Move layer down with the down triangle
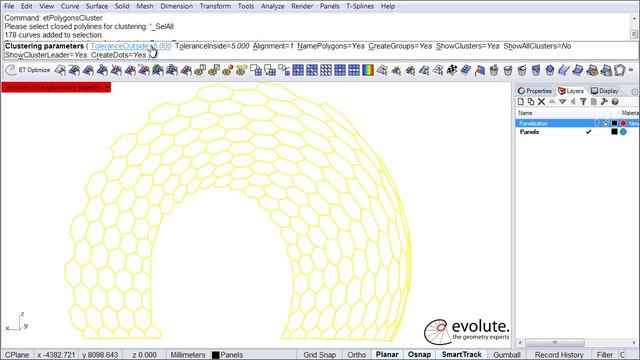This screenshot has height=360, width=640. (x=562, y=102)
